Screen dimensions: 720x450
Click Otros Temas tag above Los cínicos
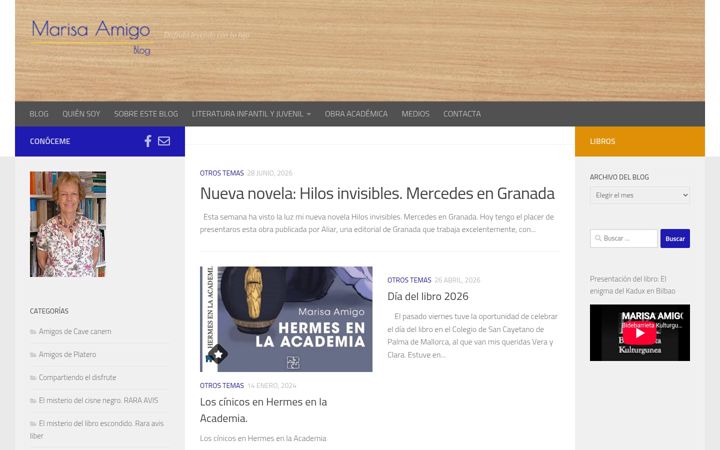point(221,386)
